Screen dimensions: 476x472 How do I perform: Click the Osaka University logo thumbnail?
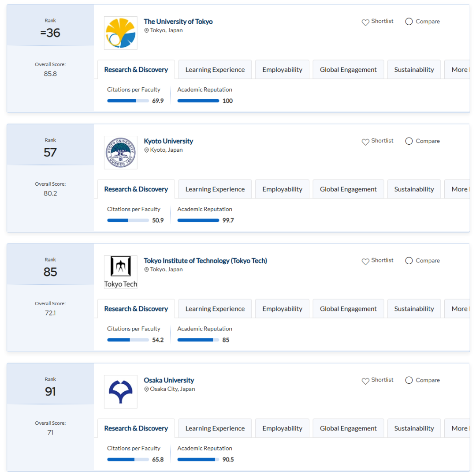pos(120,391)
